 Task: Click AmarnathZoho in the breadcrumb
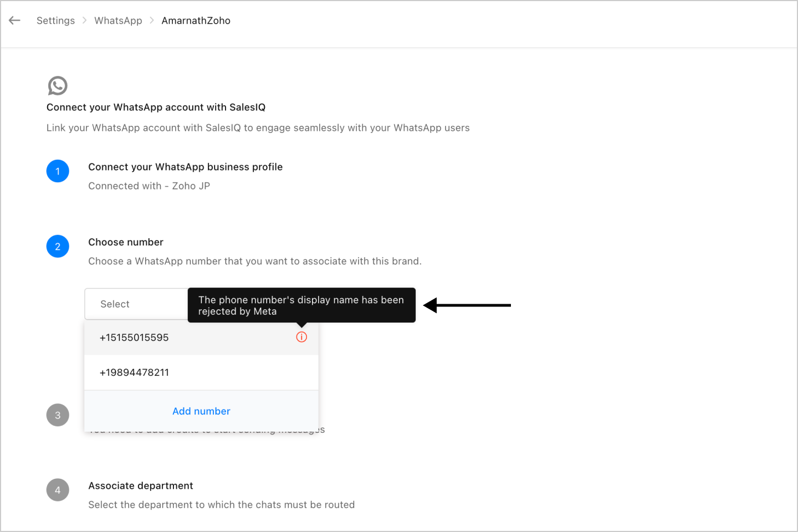(x=196, y=21)
